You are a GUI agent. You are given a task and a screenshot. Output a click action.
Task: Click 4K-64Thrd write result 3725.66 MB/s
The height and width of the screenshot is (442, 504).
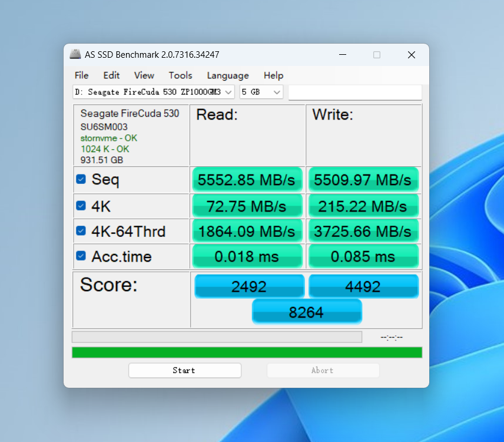coord(363,231)
